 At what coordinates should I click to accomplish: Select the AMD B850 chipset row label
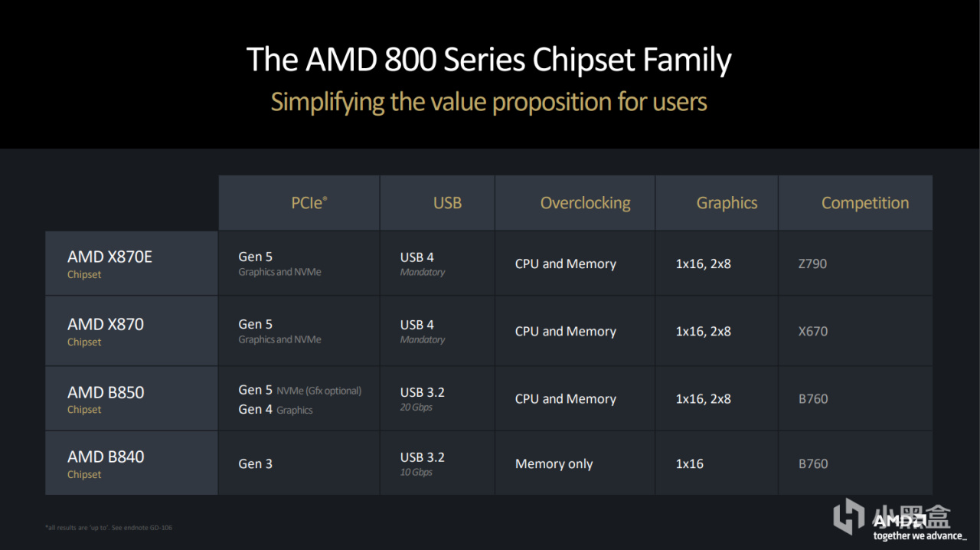tap(106, 398)
